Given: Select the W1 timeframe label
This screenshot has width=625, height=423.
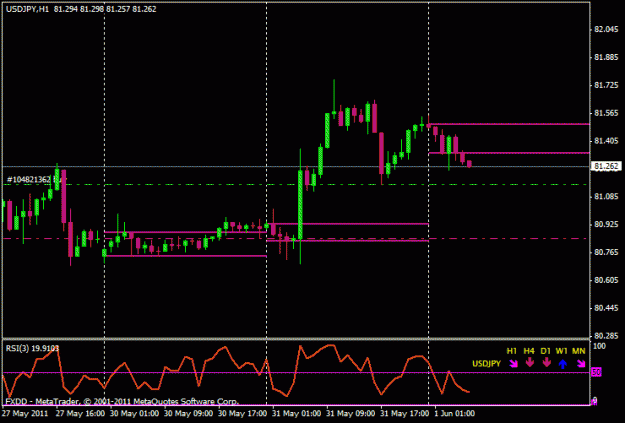Looking at the screenshot, I should coord(562,351).
